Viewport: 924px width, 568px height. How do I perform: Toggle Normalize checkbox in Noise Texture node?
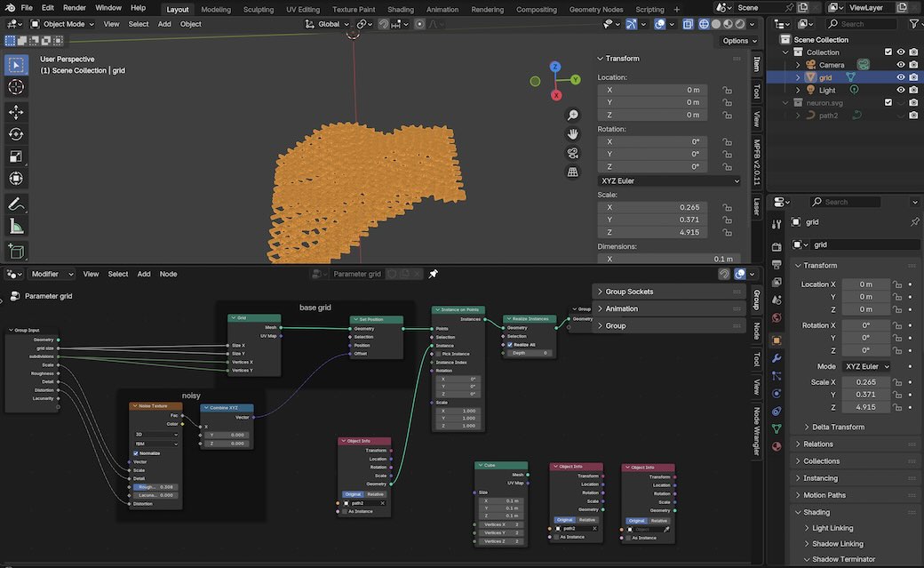click(x=136, y=453)
